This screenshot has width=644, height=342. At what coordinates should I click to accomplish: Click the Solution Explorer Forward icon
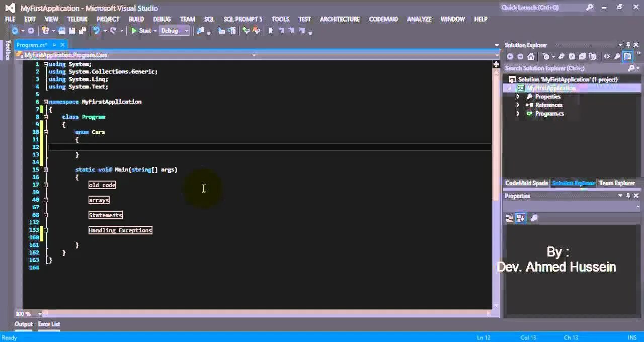(520, 57)
